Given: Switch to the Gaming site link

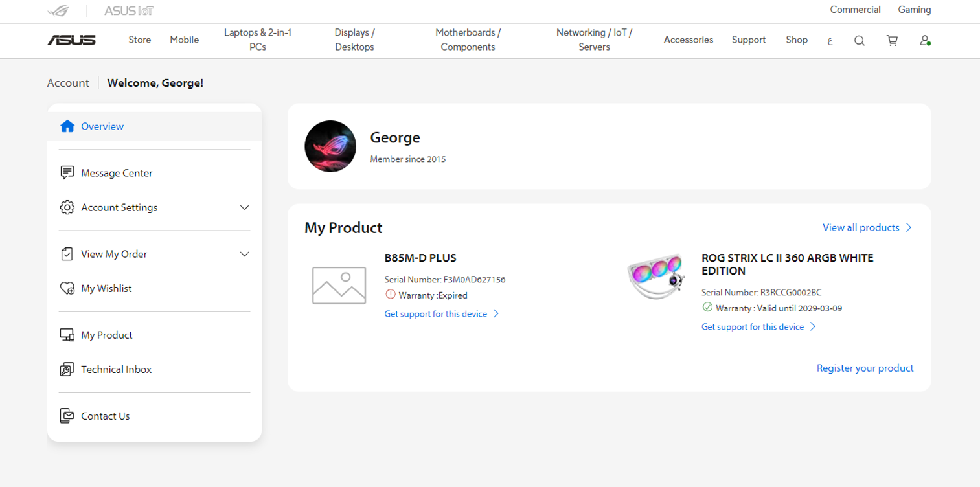Looking at the screenshot, I should point(914,10).
